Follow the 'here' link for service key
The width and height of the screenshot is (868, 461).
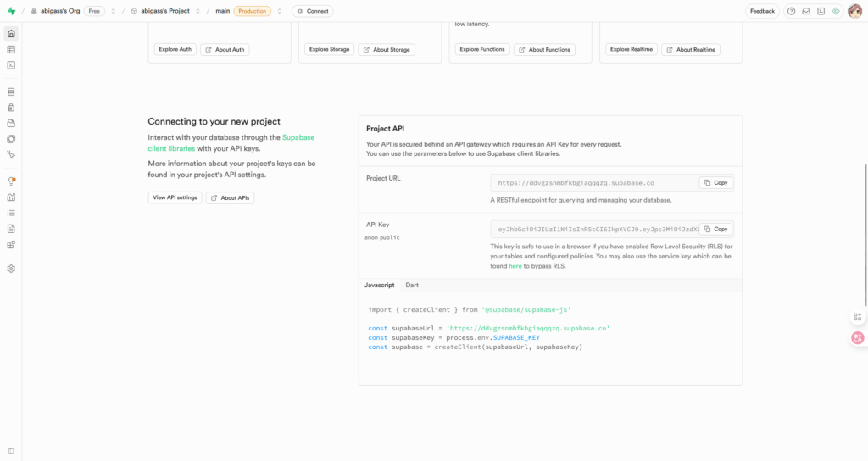click(515, 266)
